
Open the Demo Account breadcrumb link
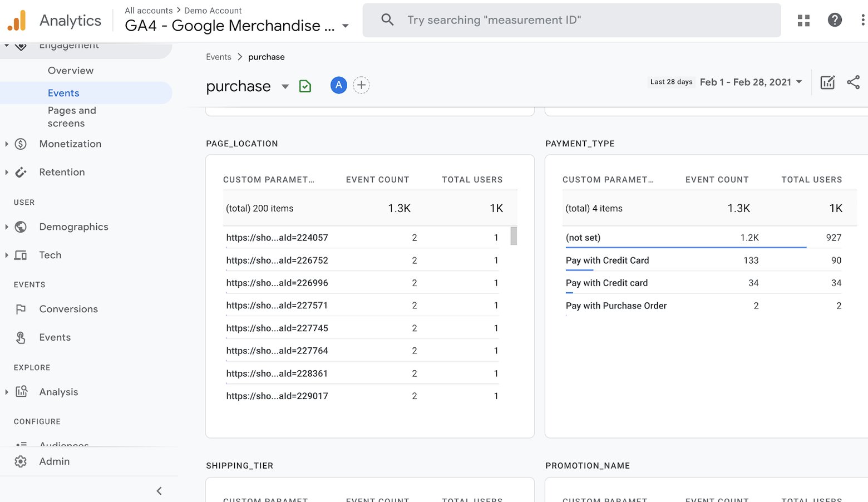click(213, 10)
